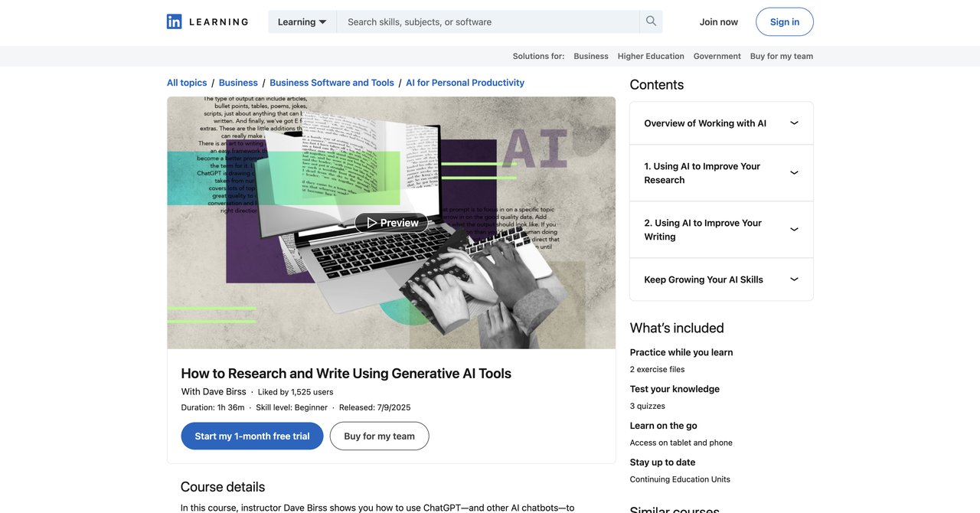Open Government solutions link
Viewport: 980px width, 513px height.
717,56
